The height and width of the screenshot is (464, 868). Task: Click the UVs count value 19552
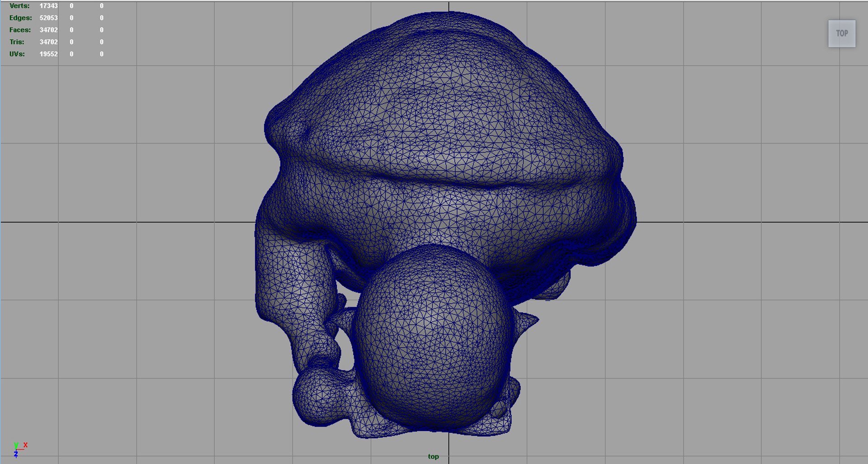pos(48,54)
